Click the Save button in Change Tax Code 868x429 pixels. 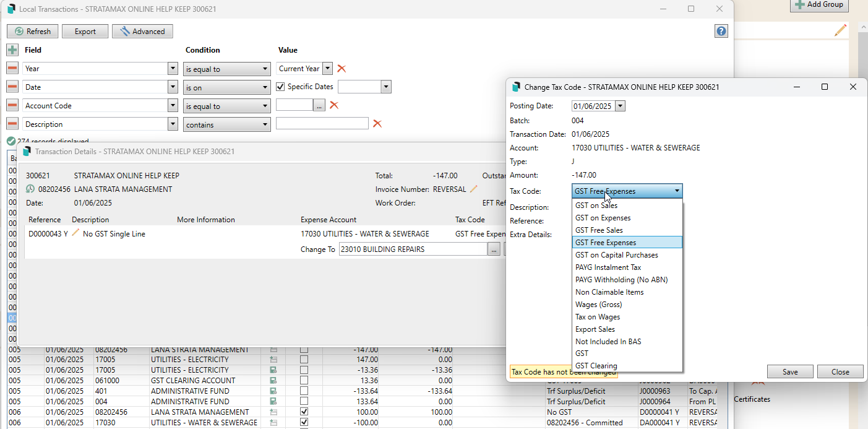click(789, 372)
